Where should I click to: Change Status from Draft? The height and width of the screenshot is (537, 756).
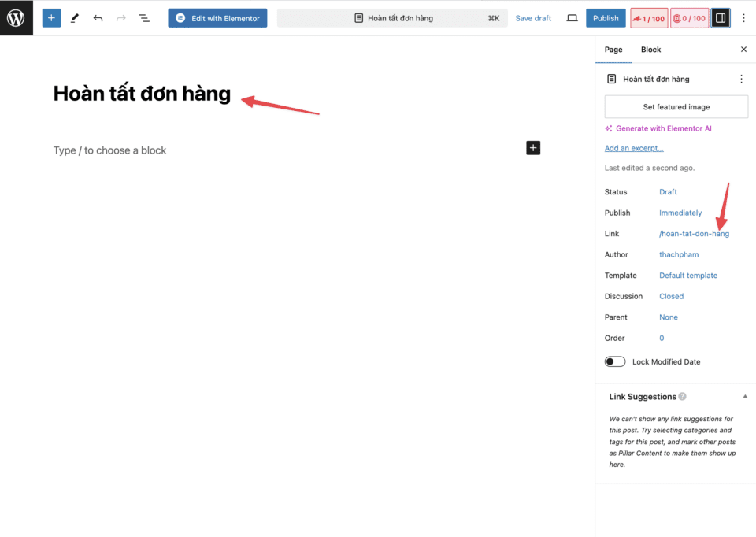[668, 192]
